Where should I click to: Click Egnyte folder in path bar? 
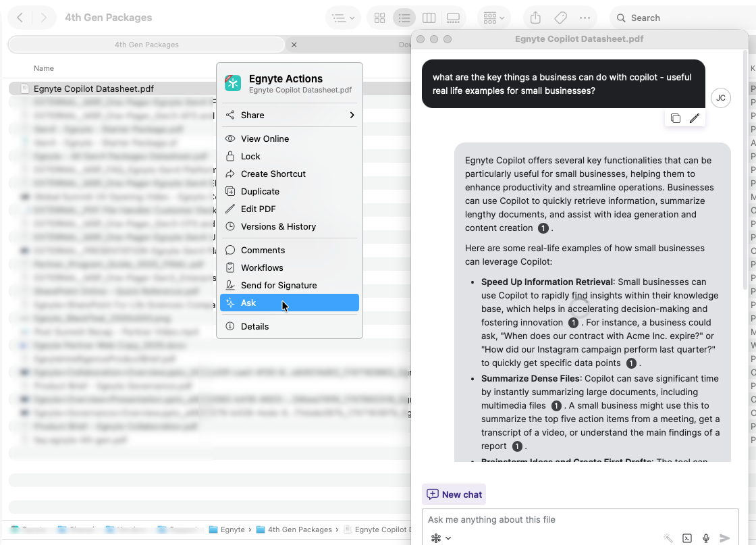227,529
